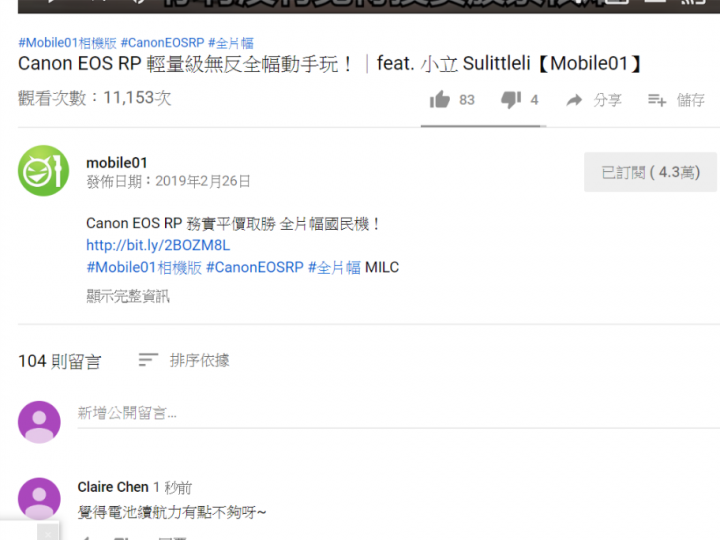The image size is (720, 540).
Task: Focus the add public comment field
Action: click(x=399, y=414)
